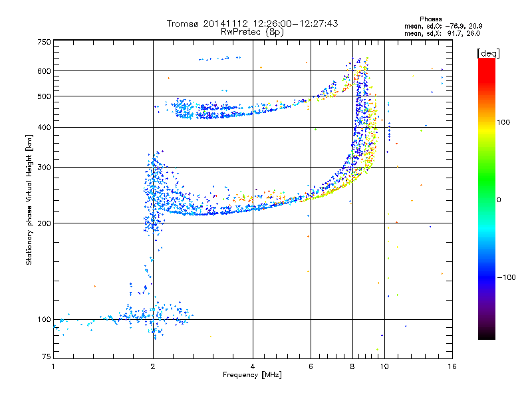
Task: Click the x-axis tick label '8'
Action: point(352,366)
